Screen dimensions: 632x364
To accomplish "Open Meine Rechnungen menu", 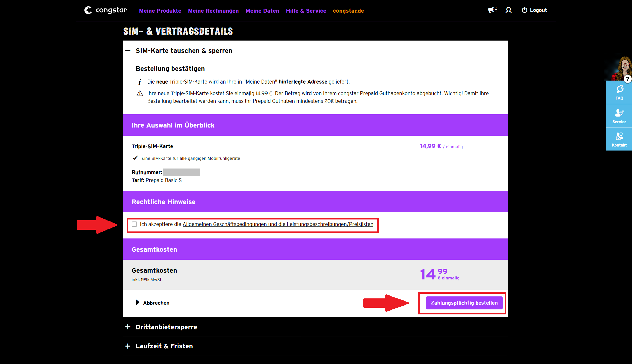I will tap(213, 11).
